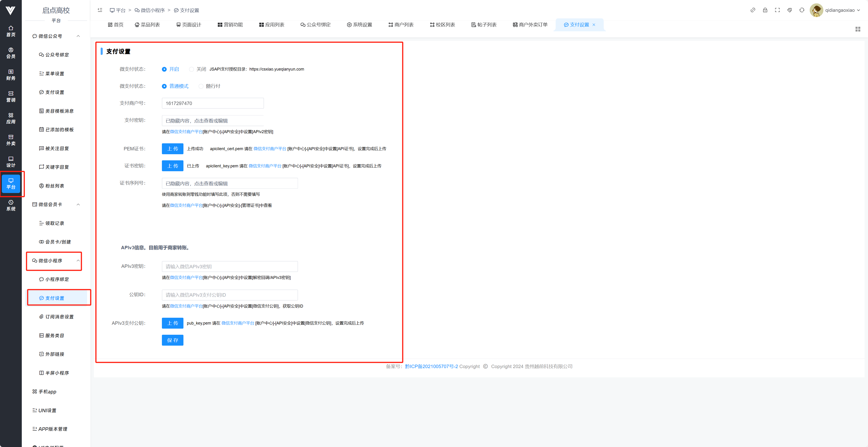Collapse sidebar using the menu fold icon
The height and width of the screenshot is (447, 868).
(x=100, y=10)
